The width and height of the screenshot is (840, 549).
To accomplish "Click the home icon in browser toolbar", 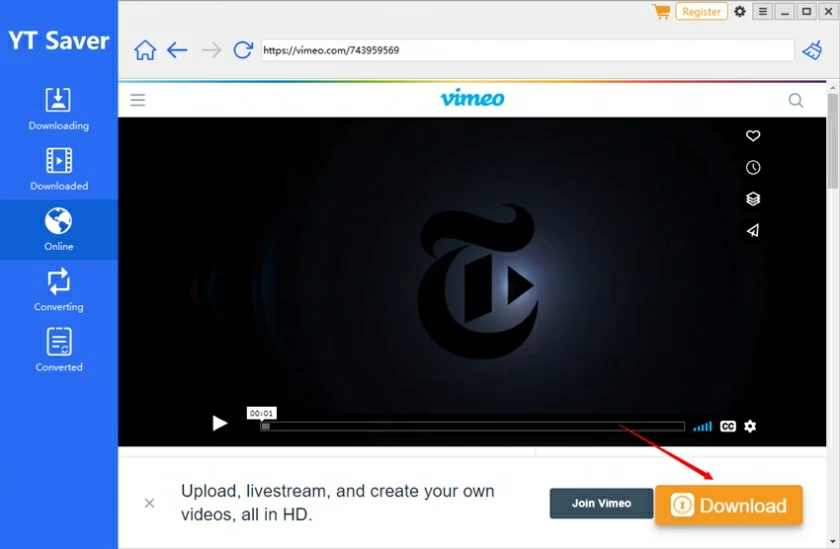I will click(x=145, y=50).
